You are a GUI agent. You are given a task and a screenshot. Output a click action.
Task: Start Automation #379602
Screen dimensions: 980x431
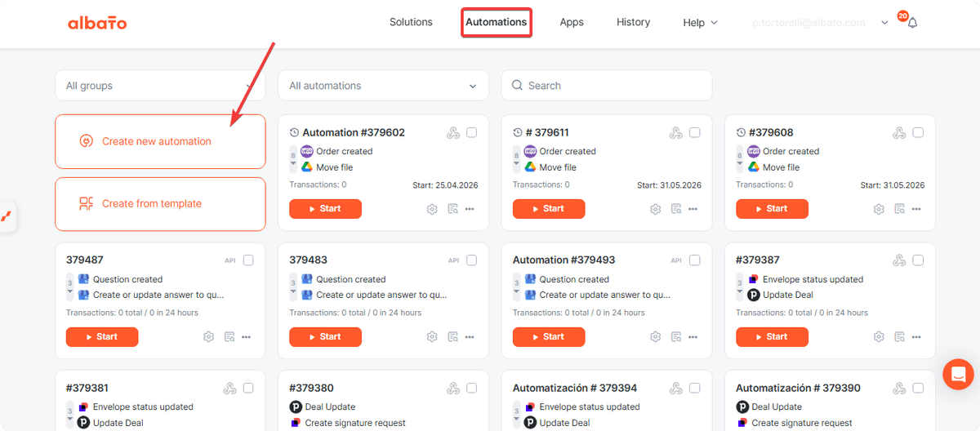325,209
